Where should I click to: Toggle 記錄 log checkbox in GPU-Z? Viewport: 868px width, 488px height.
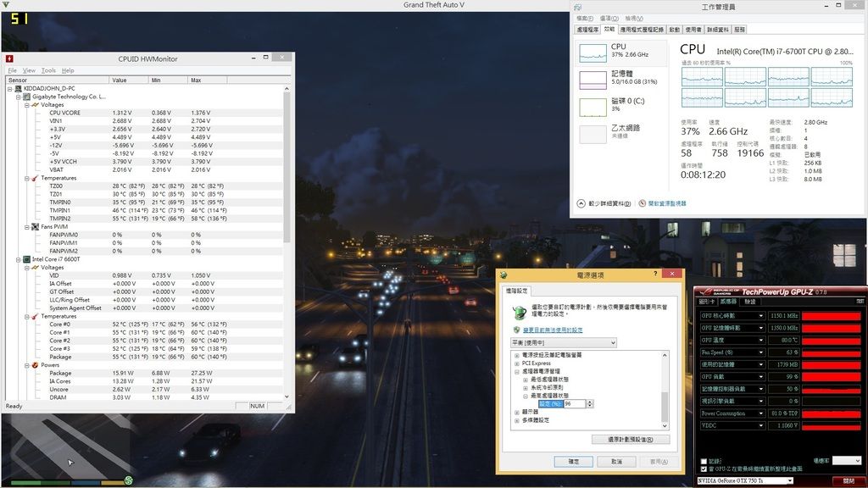704,461
